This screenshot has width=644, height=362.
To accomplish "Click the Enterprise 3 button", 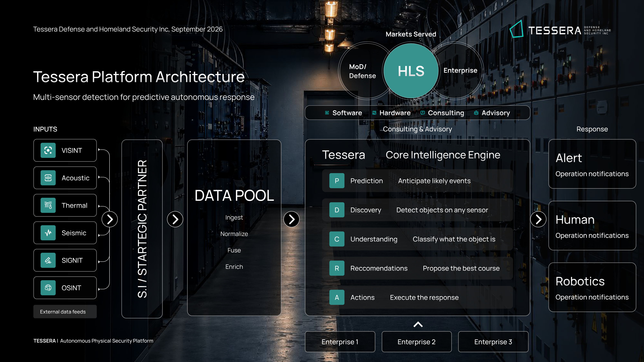I will click(x=493, y=342).
